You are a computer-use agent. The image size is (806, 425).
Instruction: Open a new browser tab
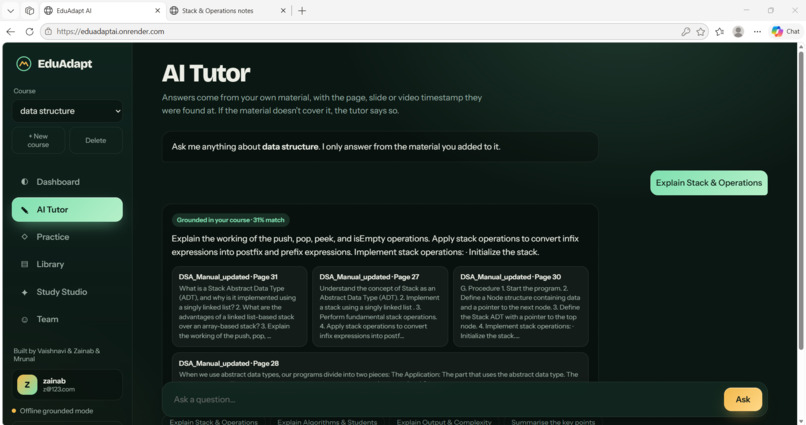click(x=302, y=10)
